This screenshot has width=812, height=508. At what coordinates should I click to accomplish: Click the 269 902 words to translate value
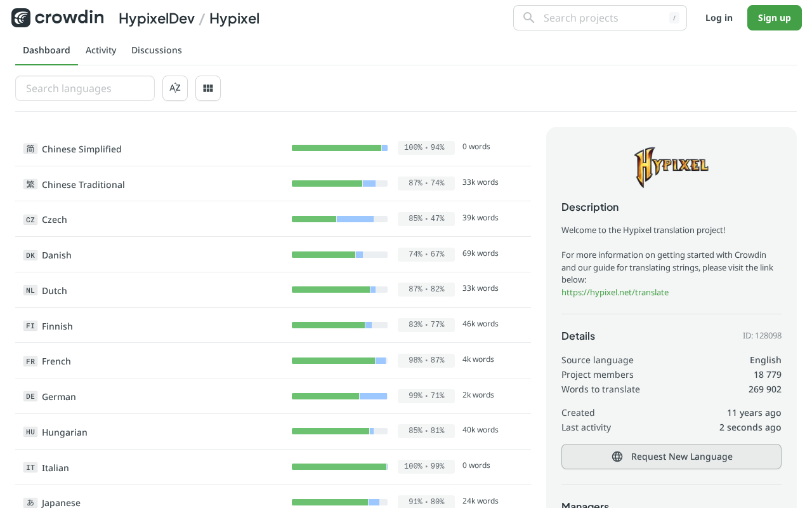click(765, 389)
